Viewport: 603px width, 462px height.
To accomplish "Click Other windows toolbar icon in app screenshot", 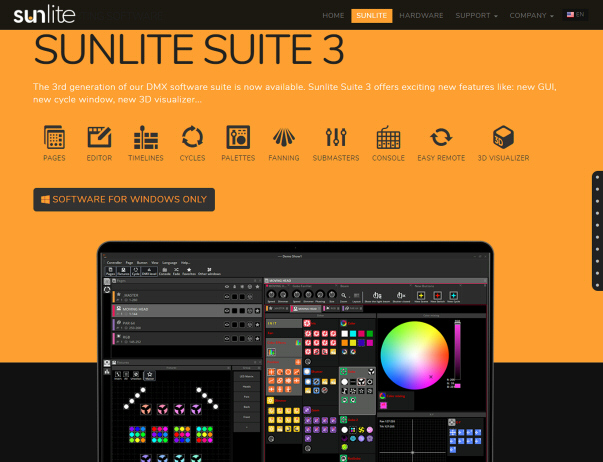I will (209, 271).
